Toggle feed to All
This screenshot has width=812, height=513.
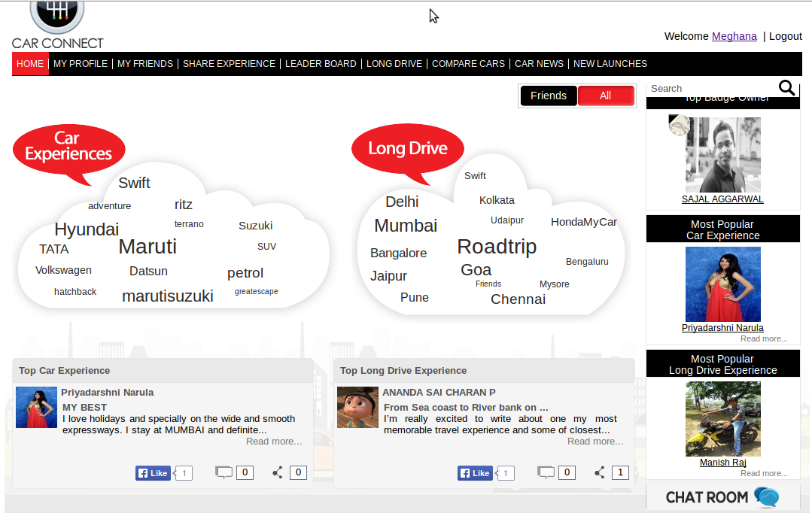(605, 96)
